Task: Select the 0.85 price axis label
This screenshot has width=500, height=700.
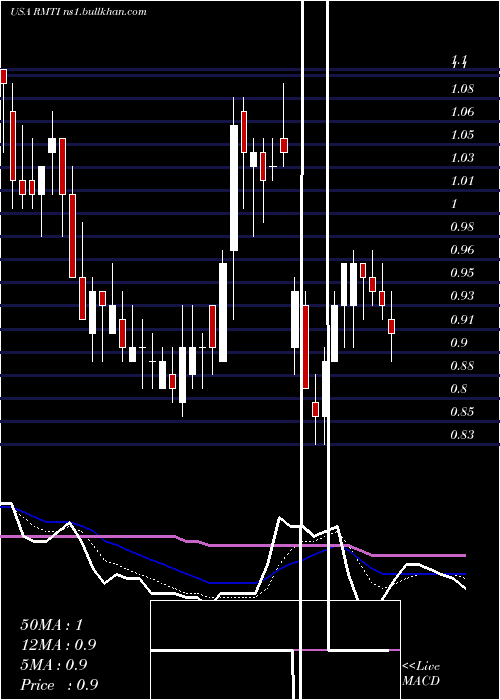Action: click(x=462, y=411)
